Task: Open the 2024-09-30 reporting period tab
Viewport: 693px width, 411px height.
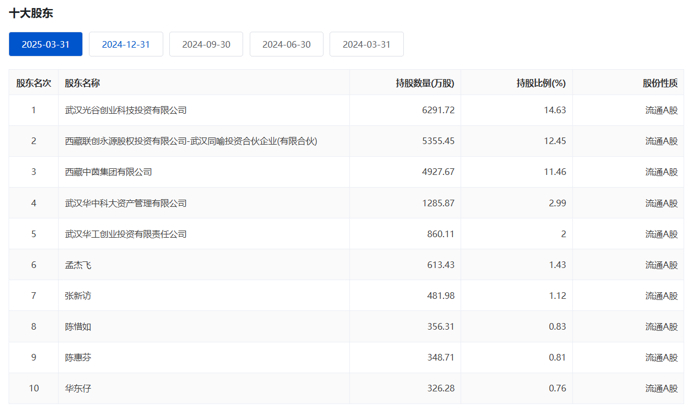Action: pos(206,44)
